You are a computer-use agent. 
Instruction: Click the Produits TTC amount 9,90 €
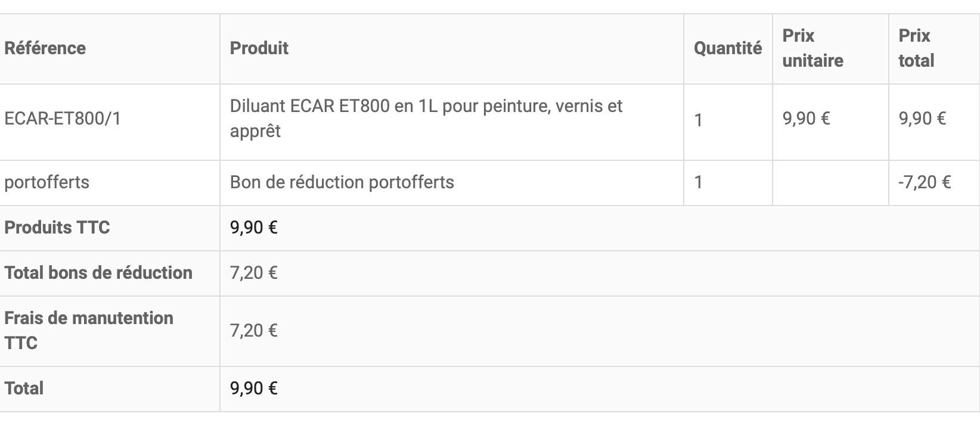click(254, 228)
